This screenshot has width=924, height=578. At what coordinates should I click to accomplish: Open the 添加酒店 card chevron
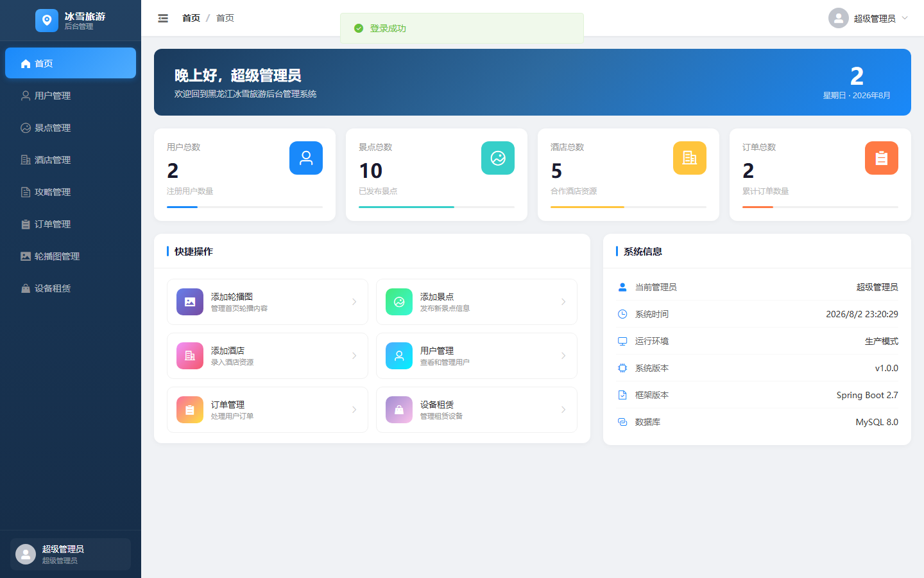(354, 356)
